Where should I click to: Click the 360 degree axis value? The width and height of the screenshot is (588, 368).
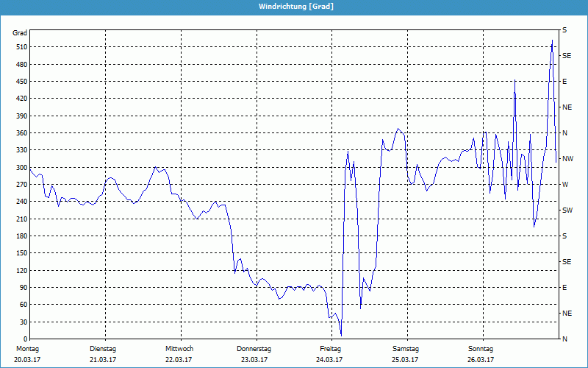21,133
